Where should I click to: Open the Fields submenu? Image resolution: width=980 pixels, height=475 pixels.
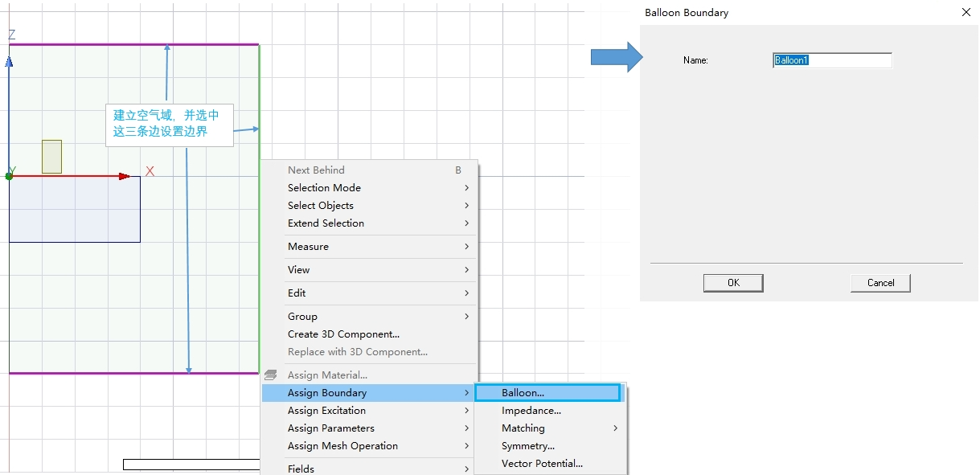point(368,468)
